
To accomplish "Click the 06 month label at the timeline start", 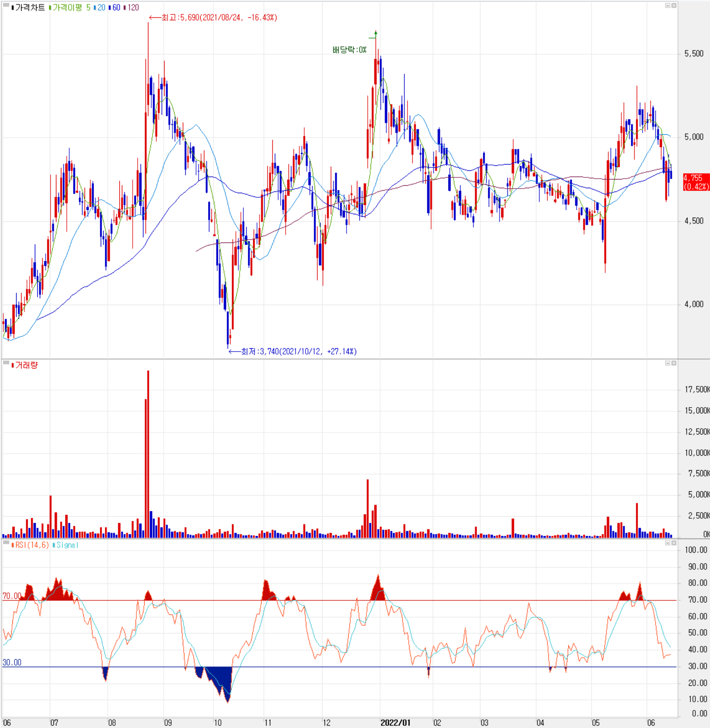I will coord(7,723).
